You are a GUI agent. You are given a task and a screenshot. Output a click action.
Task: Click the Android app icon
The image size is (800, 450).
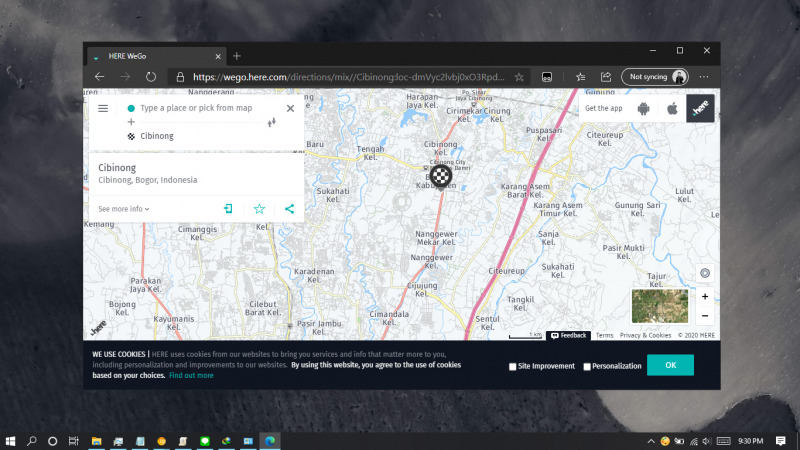click(643, 108)
